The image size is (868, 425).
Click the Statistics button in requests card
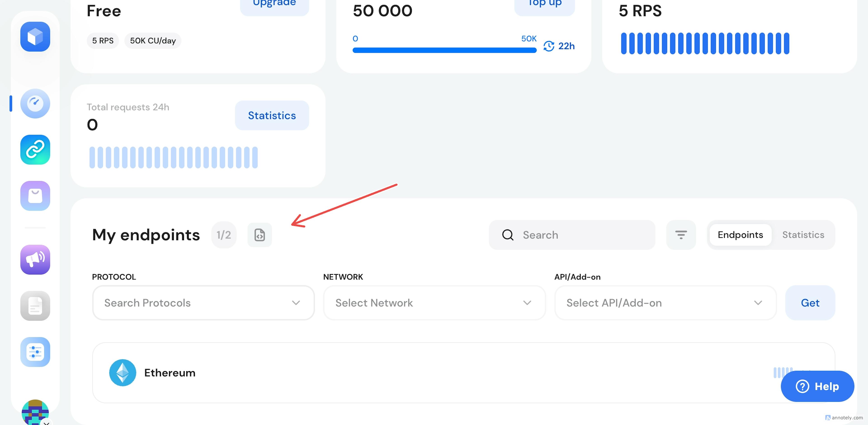click(x=271, y=115)
